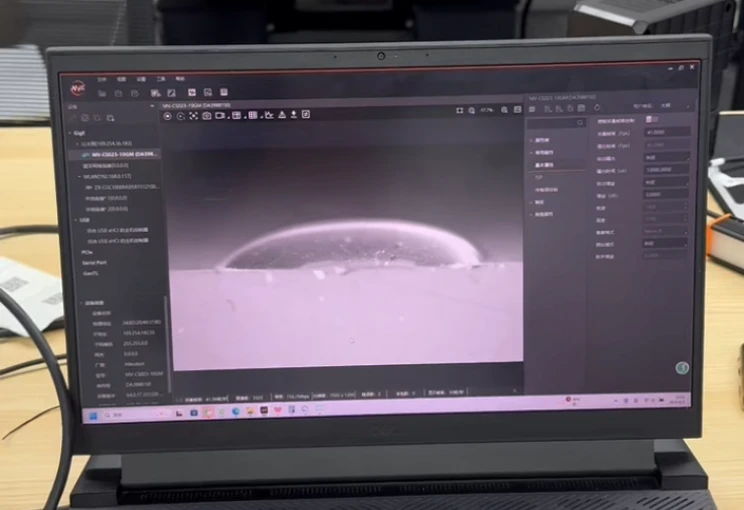Click the highlighted white main toolbar icon
Viewport: 744px width, 510px height.
coord(192,92)
